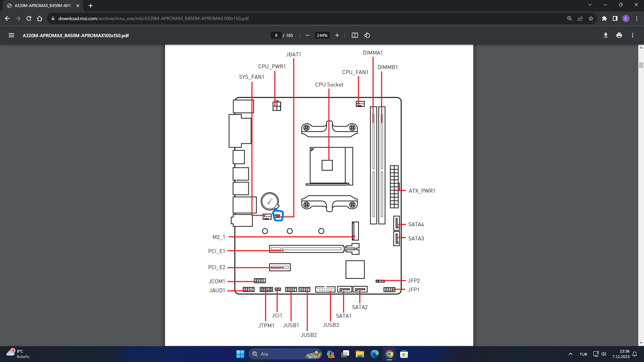644x362 pixels.
Task: Open the Chrome extensions puzzle icon
Action: pos(604,18)
